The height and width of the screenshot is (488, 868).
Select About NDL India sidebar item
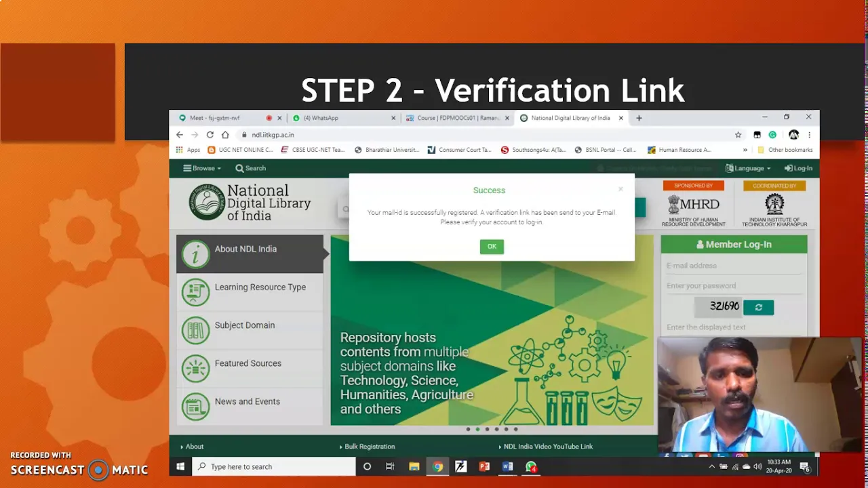coord(250,254)
